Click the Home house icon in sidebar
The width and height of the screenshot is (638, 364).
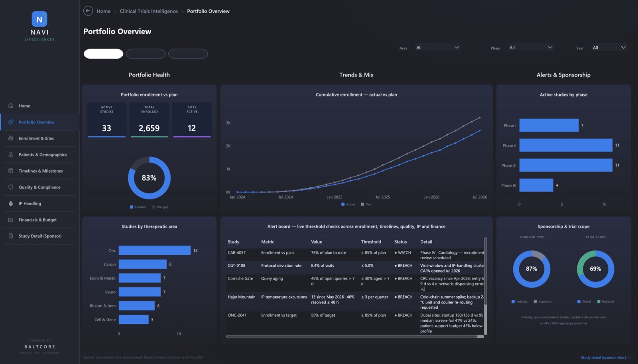[11, 106]
